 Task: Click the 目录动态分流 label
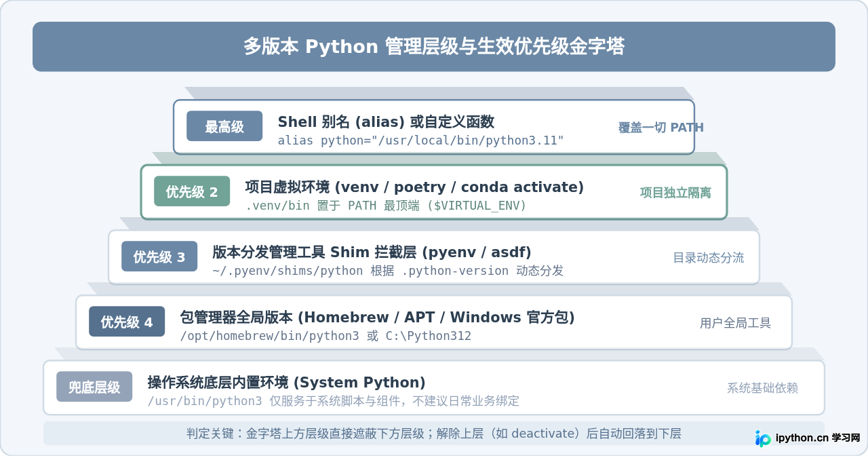tap(708, 257)
